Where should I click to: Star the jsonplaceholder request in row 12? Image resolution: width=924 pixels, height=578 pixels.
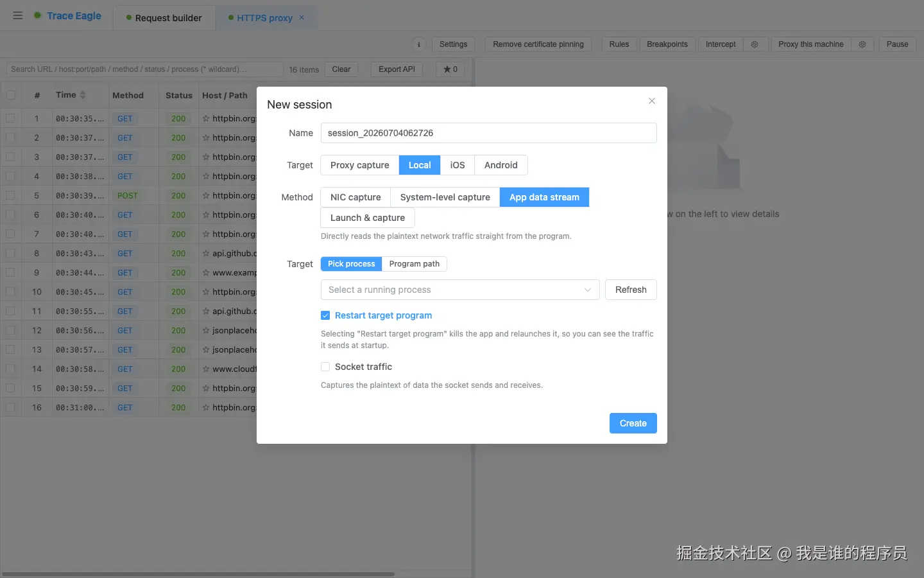(206, 331)
